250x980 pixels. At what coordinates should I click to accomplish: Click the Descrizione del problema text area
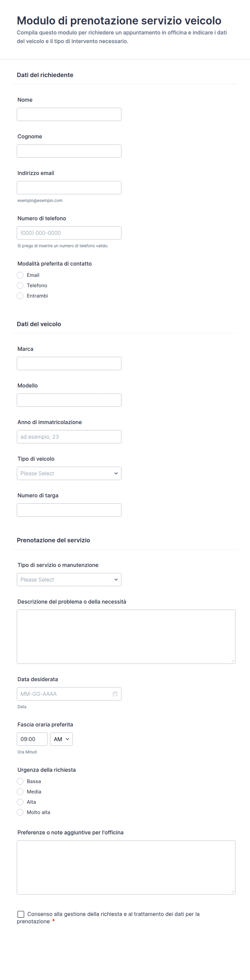126,637
